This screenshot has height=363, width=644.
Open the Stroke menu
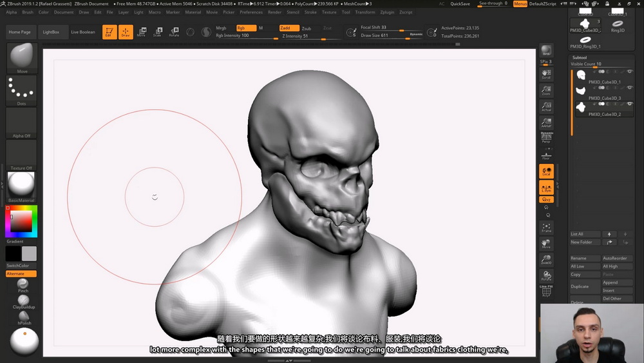tap(310, 12)
